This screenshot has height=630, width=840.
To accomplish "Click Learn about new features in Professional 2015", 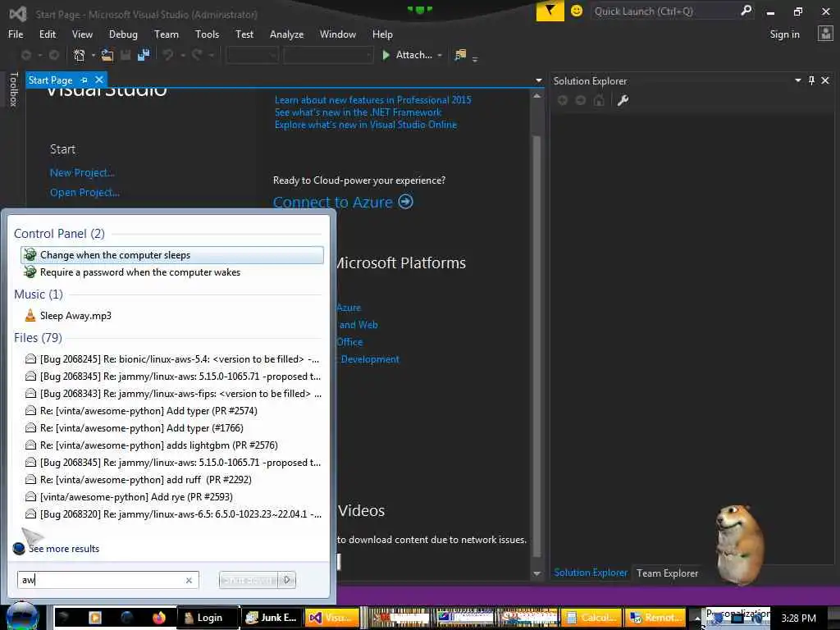I will pyautogui.click(x=373, y=99).
